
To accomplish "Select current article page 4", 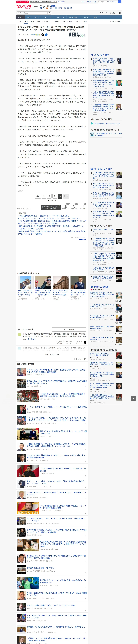I will [x=60, y=196].
